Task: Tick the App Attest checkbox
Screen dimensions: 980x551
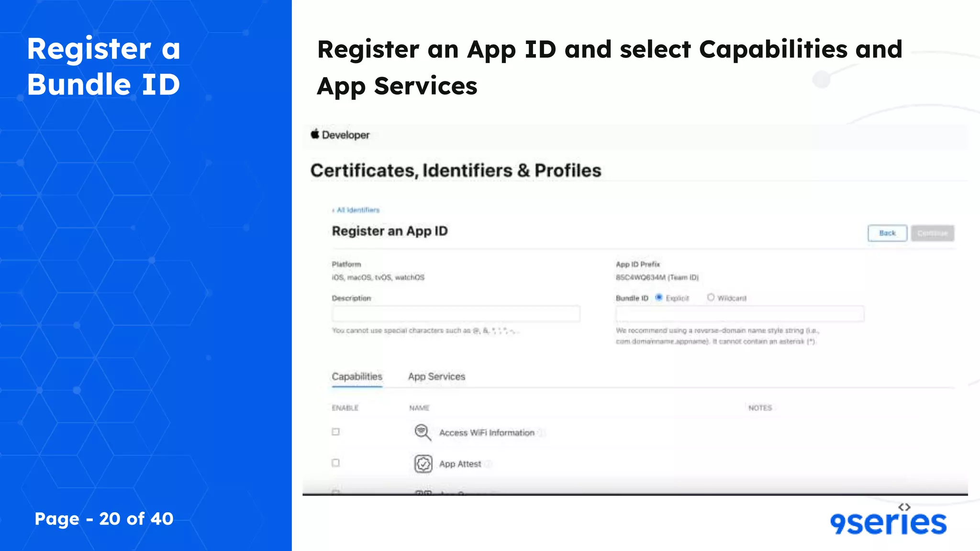Action: (336, 463)
